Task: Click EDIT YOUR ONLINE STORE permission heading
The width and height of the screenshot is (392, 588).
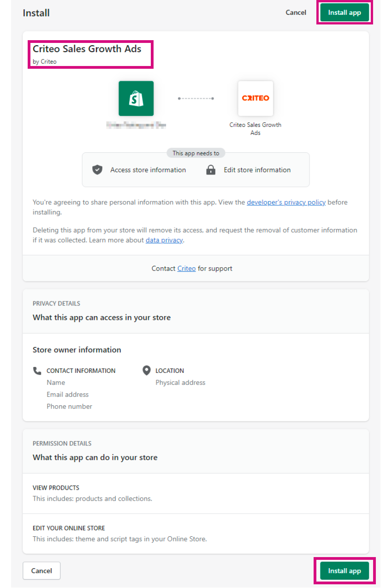Action: click(x=69, y=528)
